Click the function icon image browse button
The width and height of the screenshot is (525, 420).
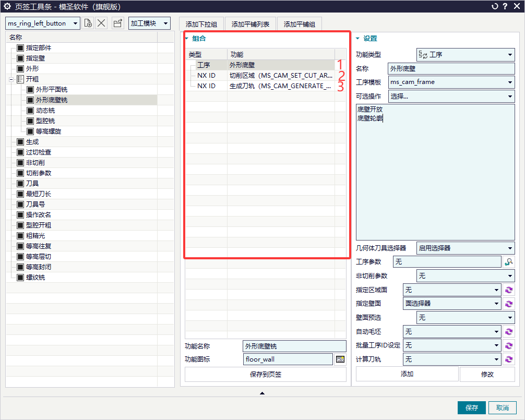tap(340, 359)
